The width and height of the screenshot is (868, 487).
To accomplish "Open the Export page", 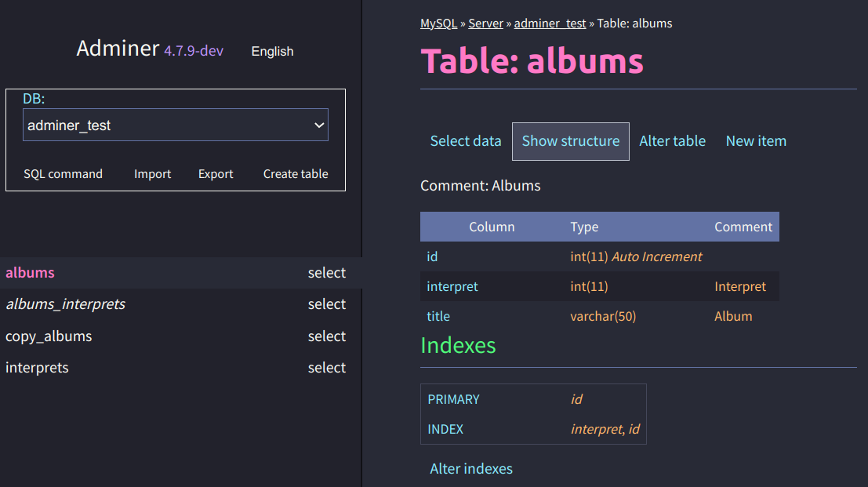I will point(216,173).
